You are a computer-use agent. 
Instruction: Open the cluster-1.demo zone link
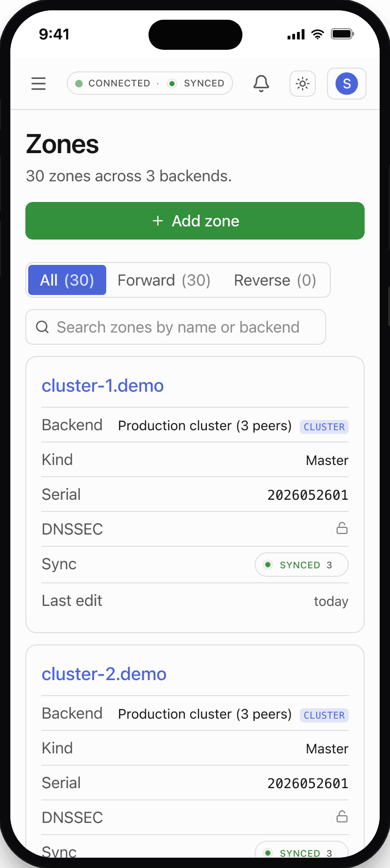click(102, 386)
